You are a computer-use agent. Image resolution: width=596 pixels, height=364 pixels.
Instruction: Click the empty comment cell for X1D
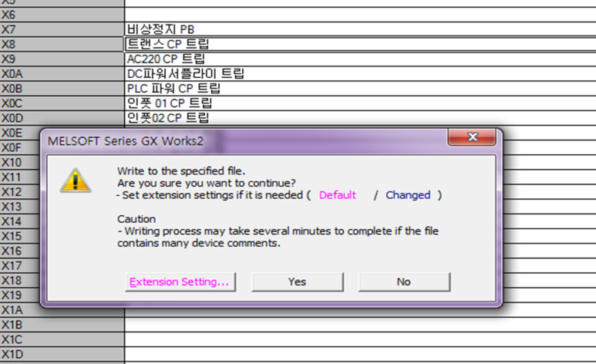point(360,354)
